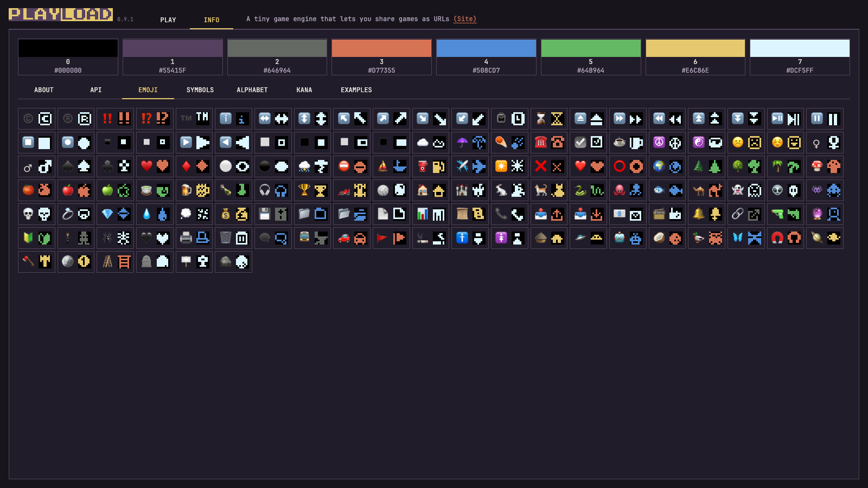868x488 pixels.
Task: Follow the (Site) link
Action: (465, 19)
